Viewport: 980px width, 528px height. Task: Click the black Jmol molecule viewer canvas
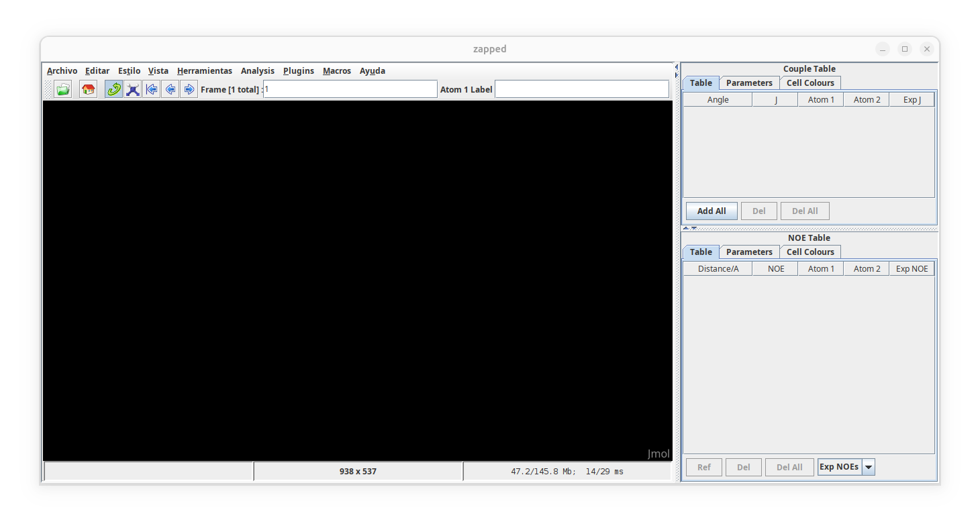[358, 280]
